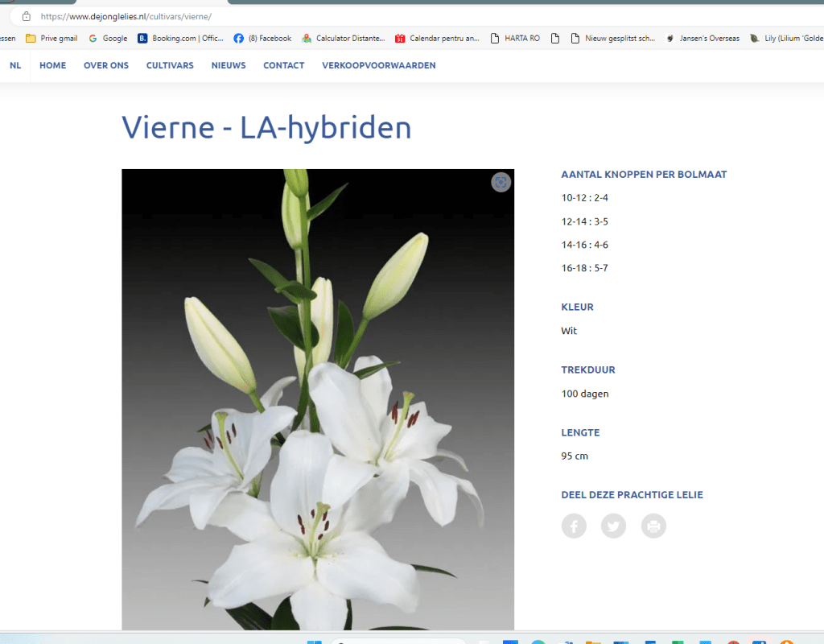This screenshot has width=824, height=644.
Task: Go to HOME in the site menu
Action: point(53,65)
